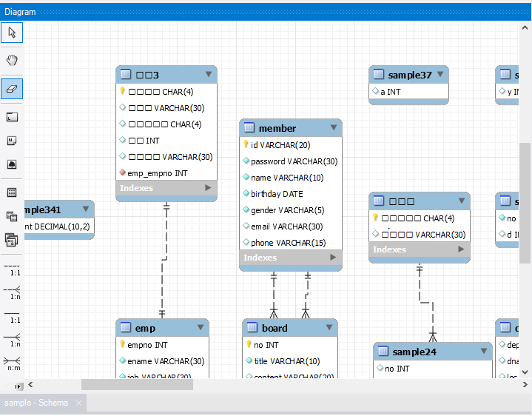The width and height of the screenshot is (532, 416).
Task: Click primary key icon of board no INT
Action: click(x=249, y=344)
